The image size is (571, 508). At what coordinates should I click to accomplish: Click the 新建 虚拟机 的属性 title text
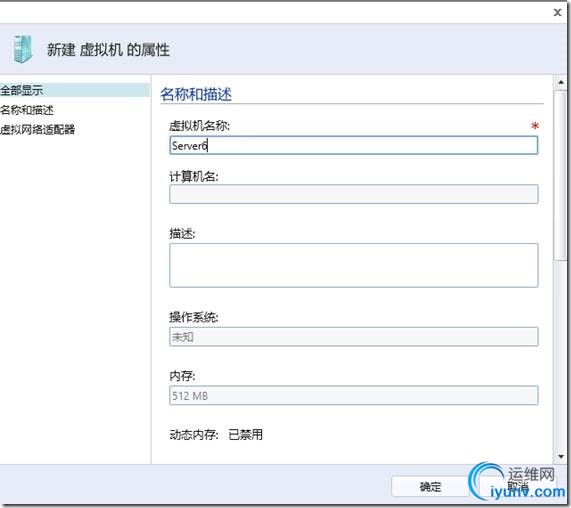[108, 50]
